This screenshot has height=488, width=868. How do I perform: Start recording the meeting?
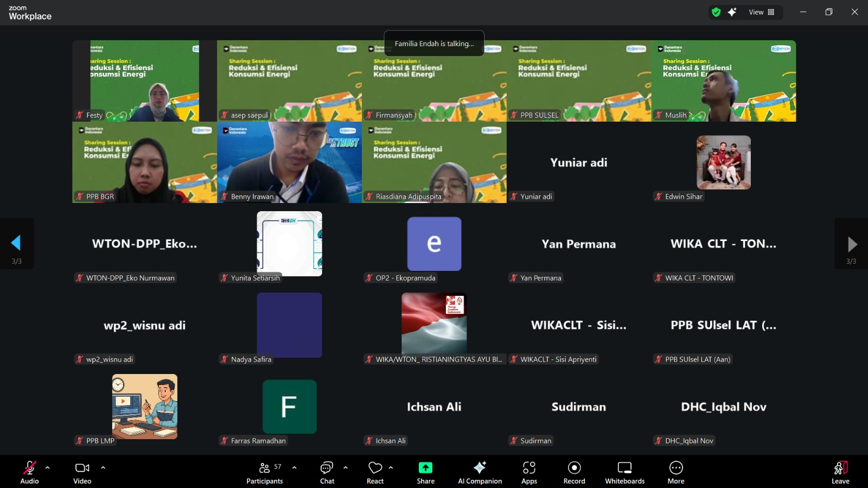point(574,472)
